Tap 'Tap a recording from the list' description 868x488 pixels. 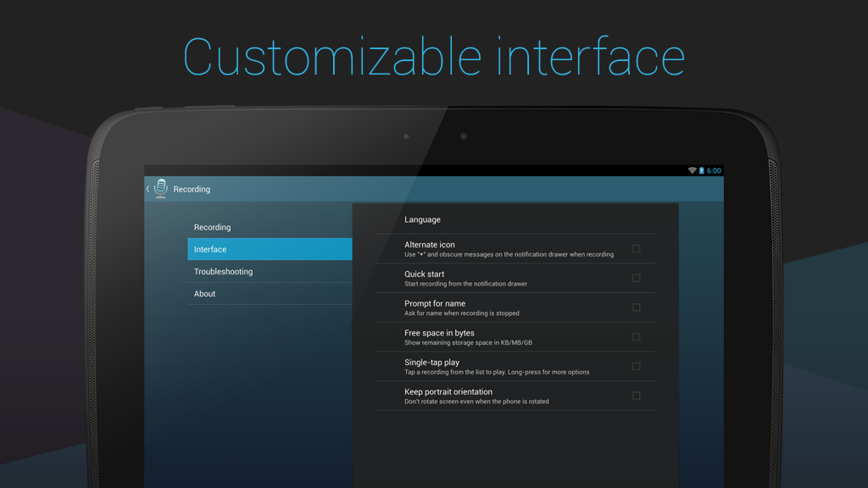pos(497,373)
